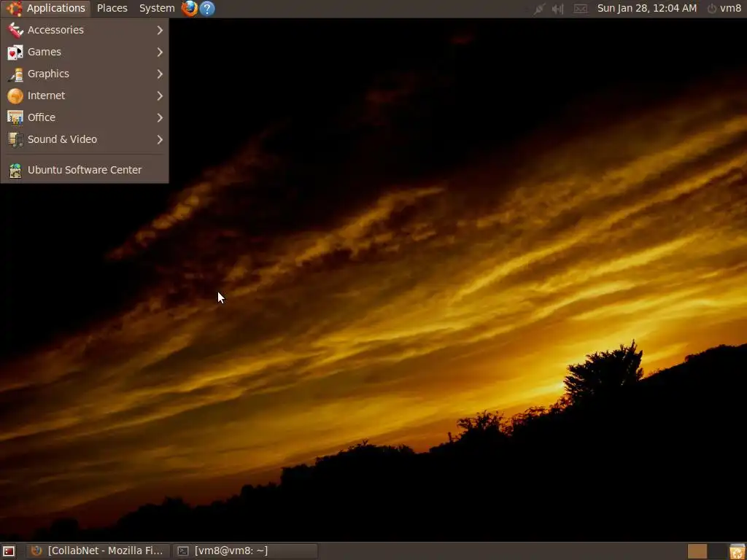Click the network connection tray icon

[539, 9]
